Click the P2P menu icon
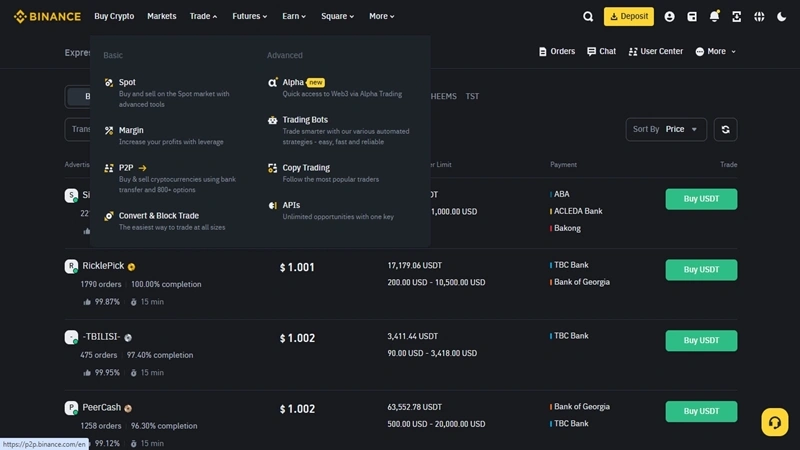This screenshot has width=800, height=450. pyautogui.click(x=109, y=168)
